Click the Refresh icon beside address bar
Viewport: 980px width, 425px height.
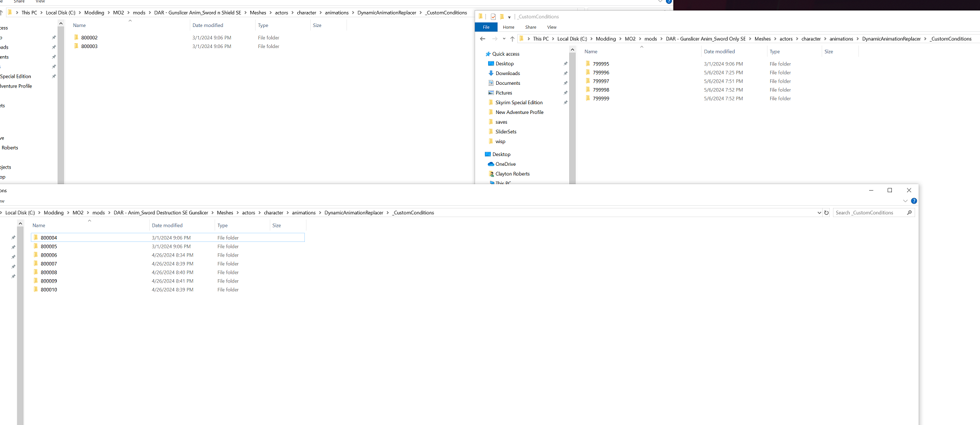[x=826, y=213]
